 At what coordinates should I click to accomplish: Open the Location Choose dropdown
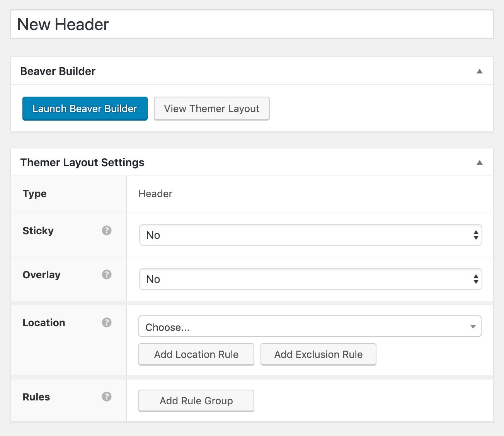coord(309,327)
